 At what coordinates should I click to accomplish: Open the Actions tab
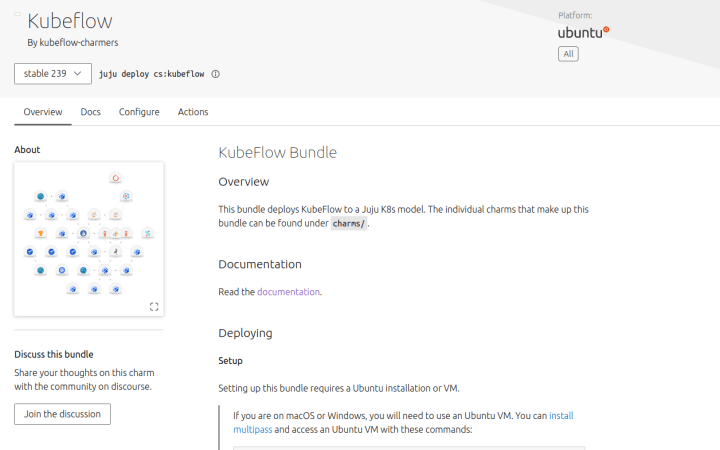tap(193, 112)
